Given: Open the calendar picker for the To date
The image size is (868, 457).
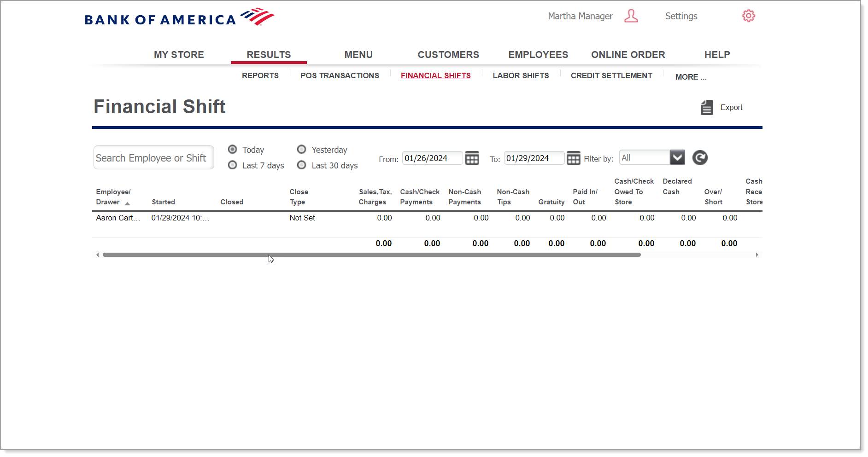Looking at the screenshot, I should [573, 158].
